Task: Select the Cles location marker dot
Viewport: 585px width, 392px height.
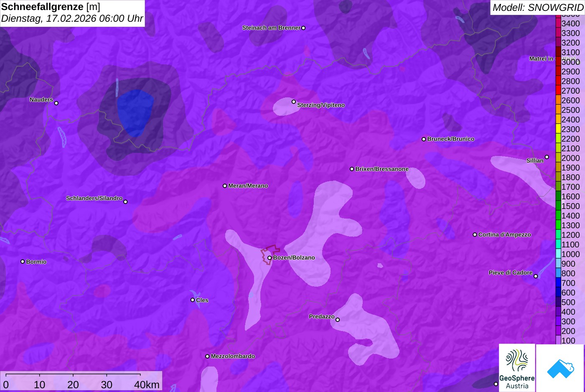Action: (x=193, y=300)
